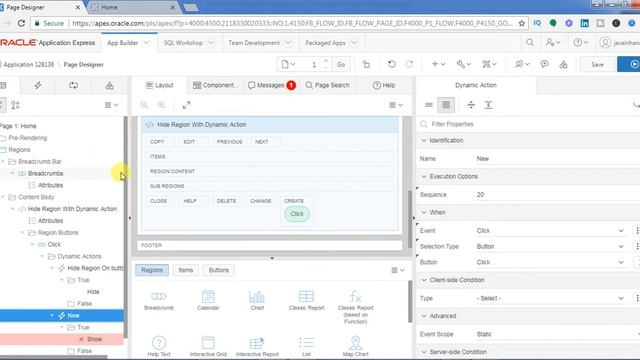Click the search magnifier in the APEX header

pos(530,42)
